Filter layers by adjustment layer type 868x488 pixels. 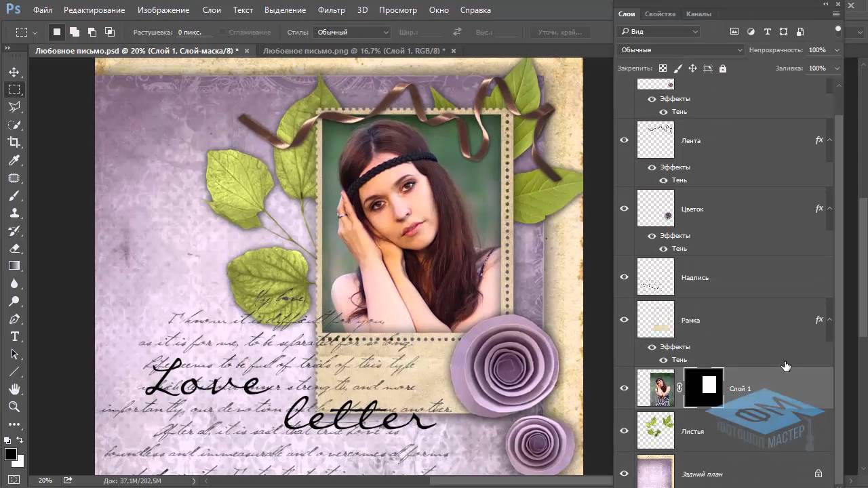751,32
